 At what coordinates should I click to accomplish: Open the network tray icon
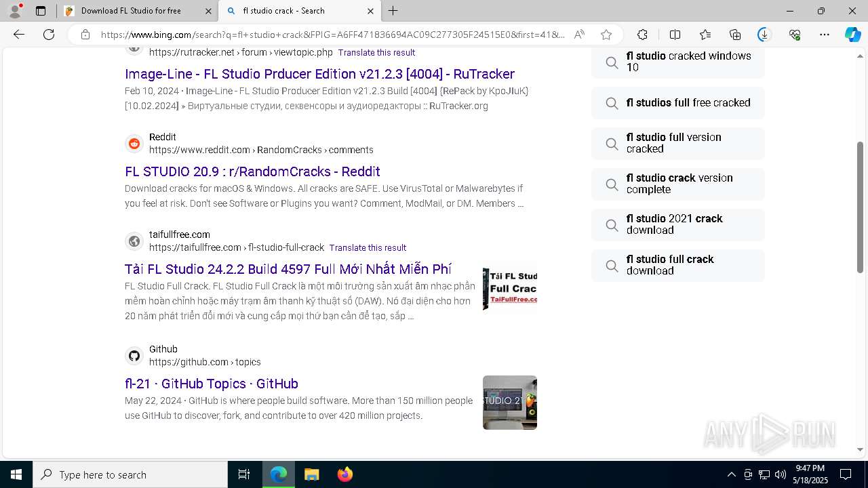click(x=764, y=474)
